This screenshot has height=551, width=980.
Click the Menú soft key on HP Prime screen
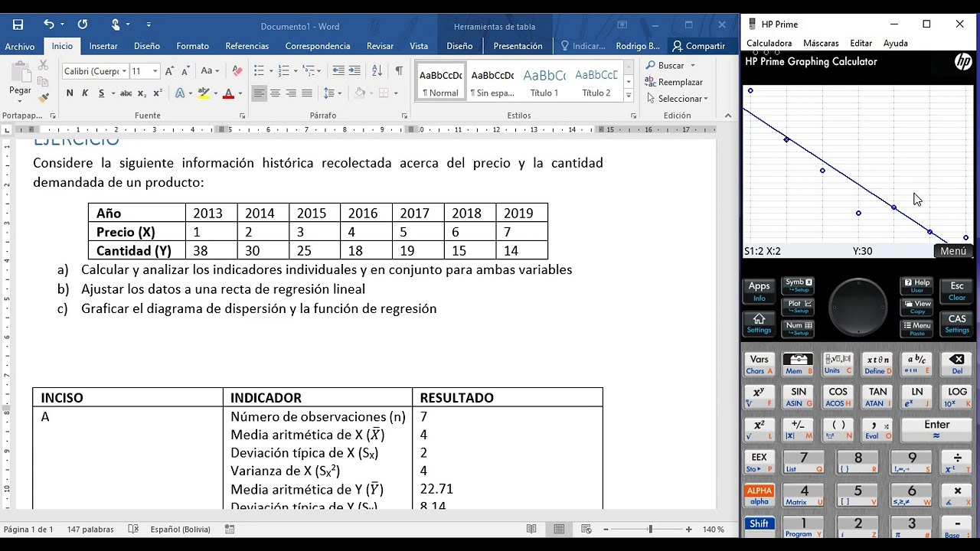point(953,251)
